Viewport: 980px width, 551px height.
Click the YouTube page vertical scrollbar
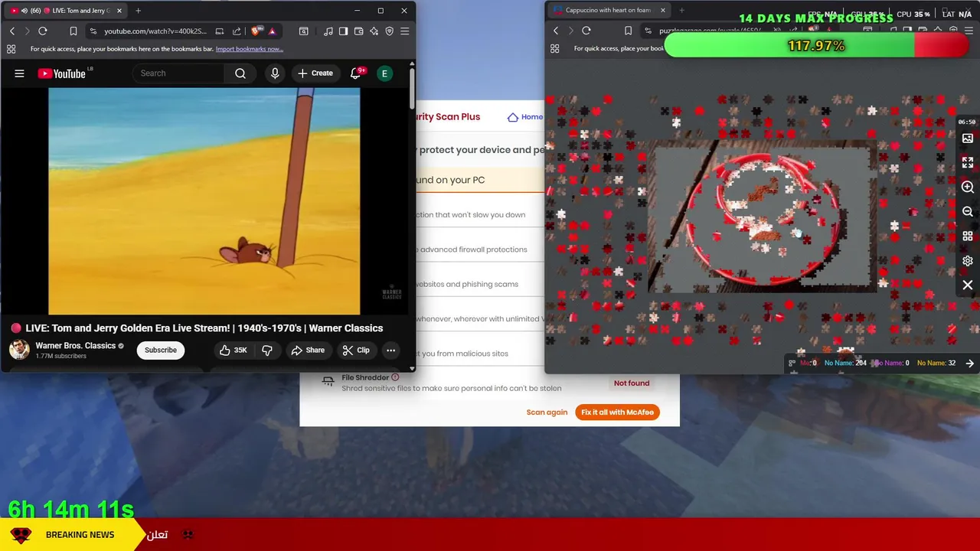coord(412,89)
